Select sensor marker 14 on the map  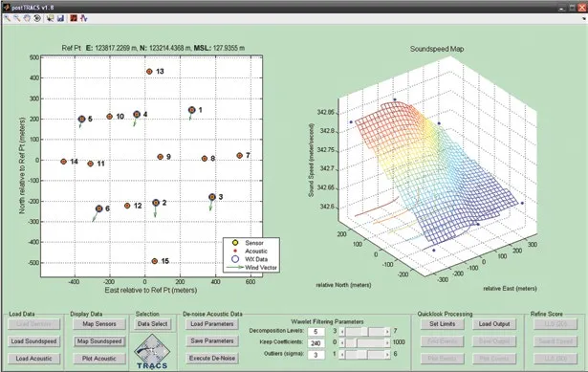click(x=64, y=162)
